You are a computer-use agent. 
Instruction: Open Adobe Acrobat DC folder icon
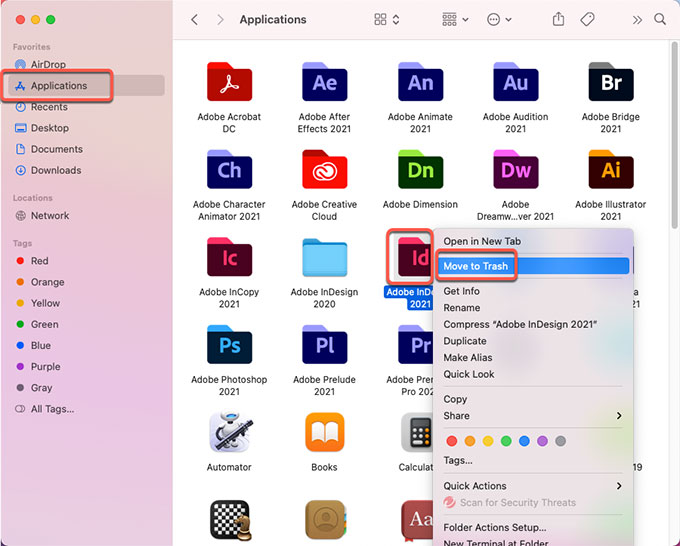click(x=229, y=82)
